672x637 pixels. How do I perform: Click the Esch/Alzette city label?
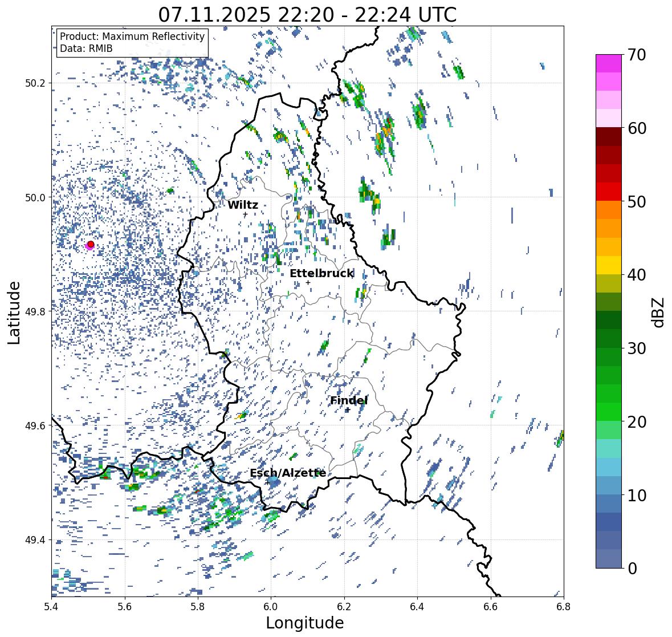288,473
